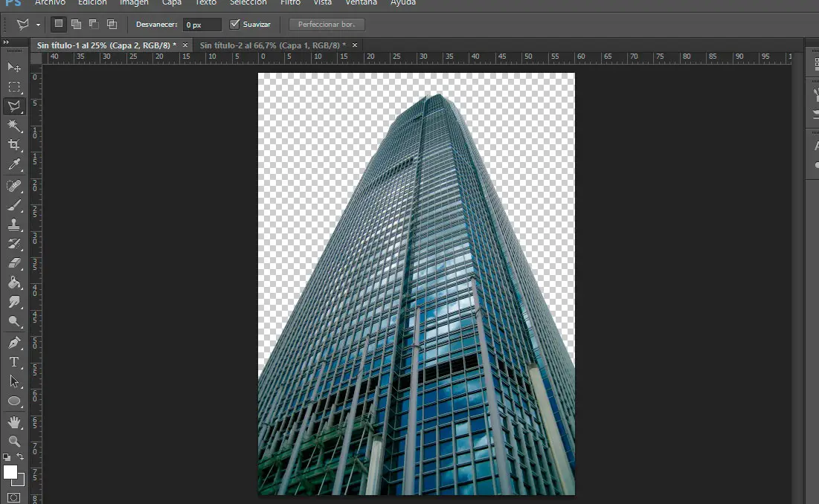The height and width of the screenshot is (504, 819).
Task: Select the Paint Bucket tool
Action: pos(14,282)
